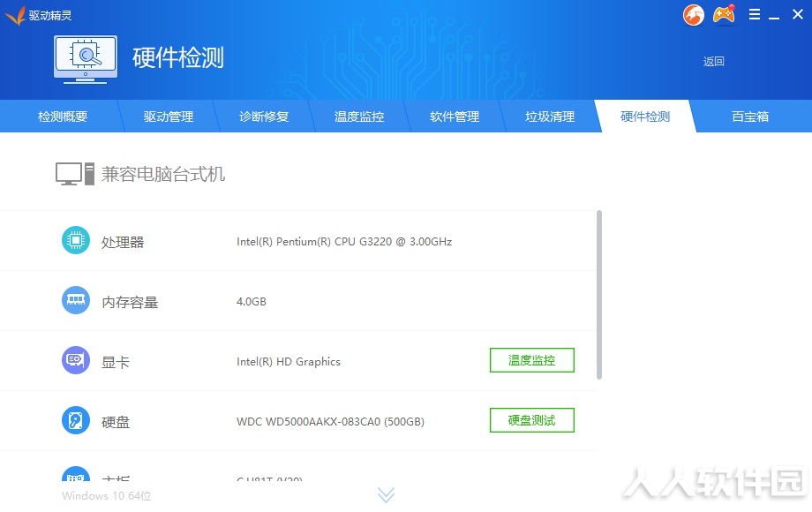
Task: Click the 处理器 label
Action: pos(122,242)
